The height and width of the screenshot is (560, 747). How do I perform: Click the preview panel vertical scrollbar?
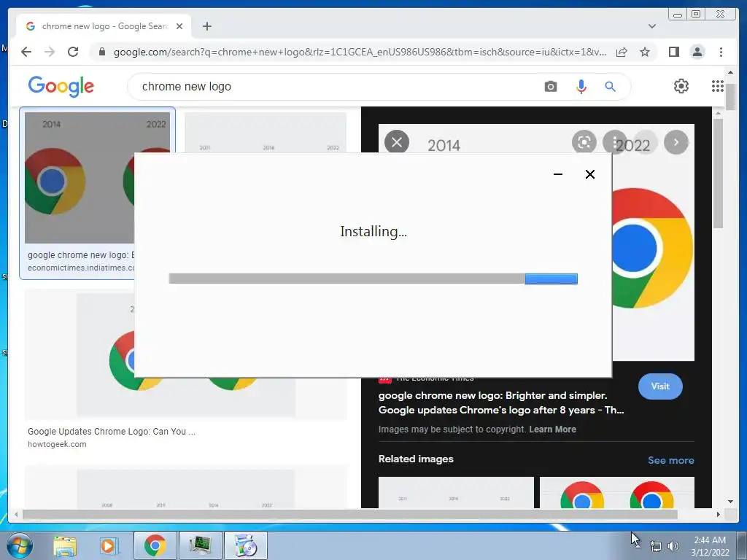[718, 174]
